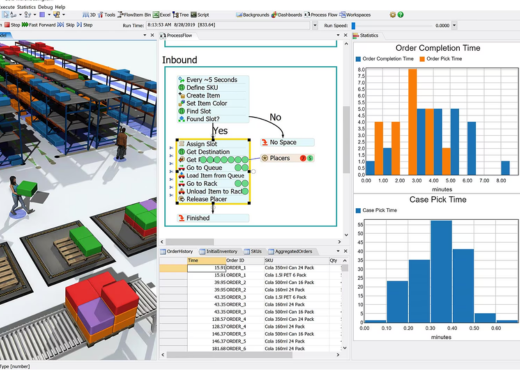Screen dimensions: 520x370
Task: Click the gear settings icon in toolbar
Action: [393, 15]
